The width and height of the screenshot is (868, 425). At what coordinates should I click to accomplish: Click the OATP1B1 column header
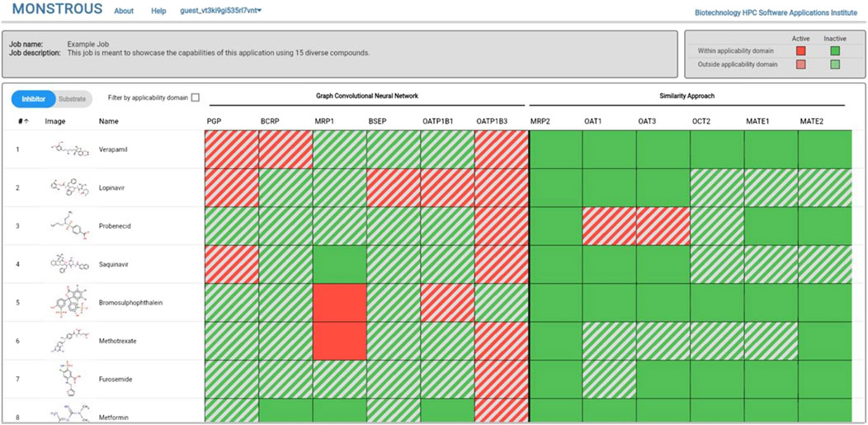point(437,121)
